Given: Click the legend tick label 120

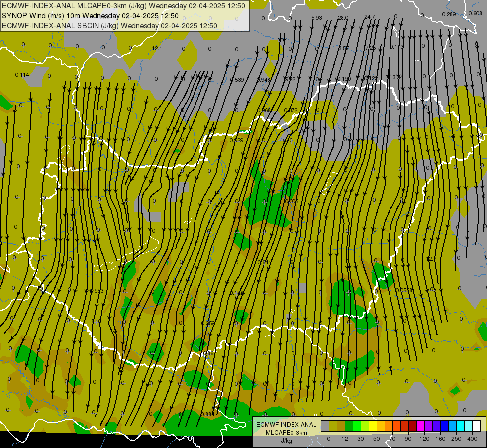Looking at the screenshot, I should 424,439.
